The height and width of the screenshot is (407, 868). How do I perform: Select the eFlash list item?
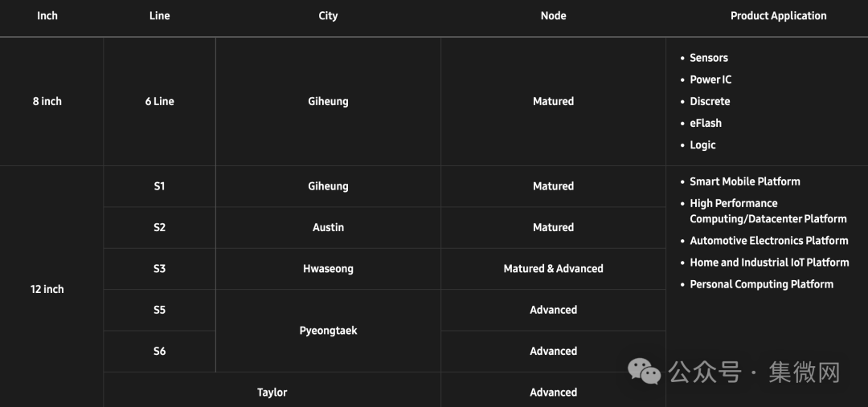coord(706,123)
